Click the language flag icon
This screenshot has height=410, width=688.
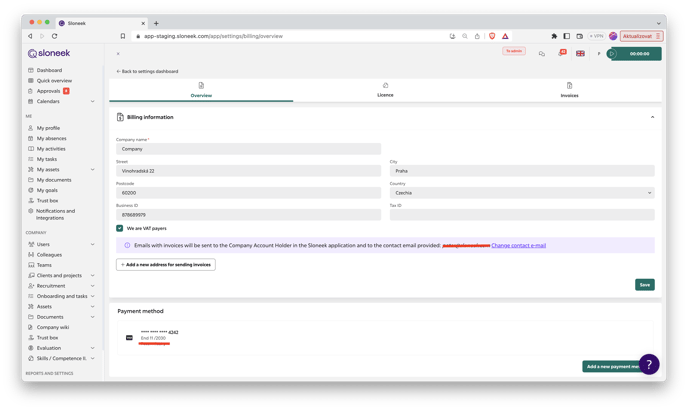pyautogui.click(x=580, y=54)
